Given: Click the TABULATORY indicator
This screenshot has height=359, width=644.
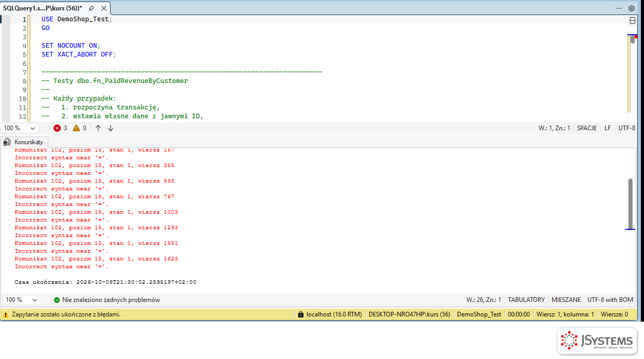Looking at the screenshot, I should 526,300.
